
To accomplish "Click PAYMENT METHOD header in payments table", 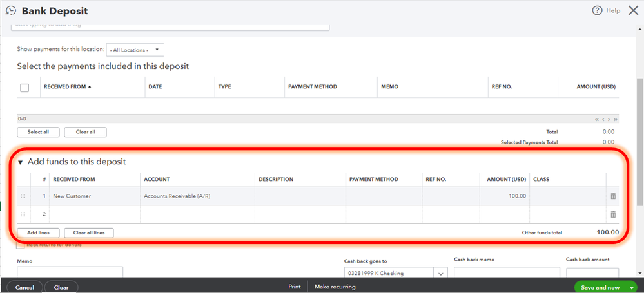I will click(313, 86).
